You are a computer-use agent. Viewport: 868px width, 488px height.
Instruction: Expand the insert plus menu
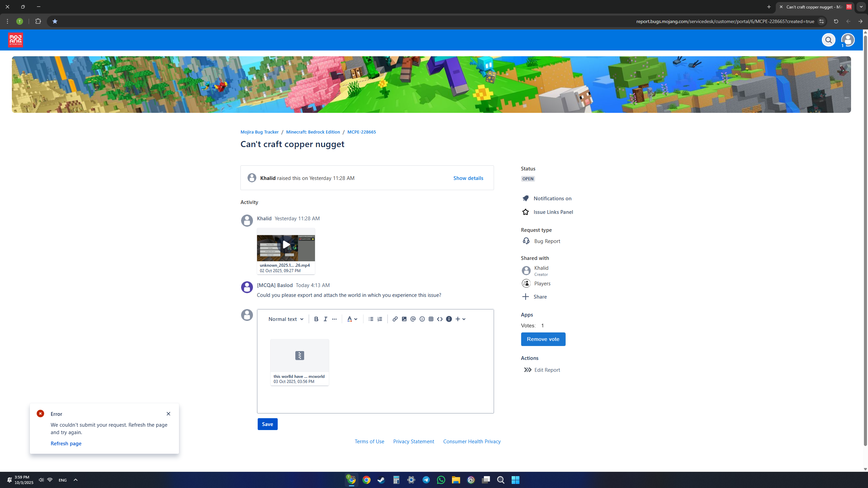[x=460, y=319]
